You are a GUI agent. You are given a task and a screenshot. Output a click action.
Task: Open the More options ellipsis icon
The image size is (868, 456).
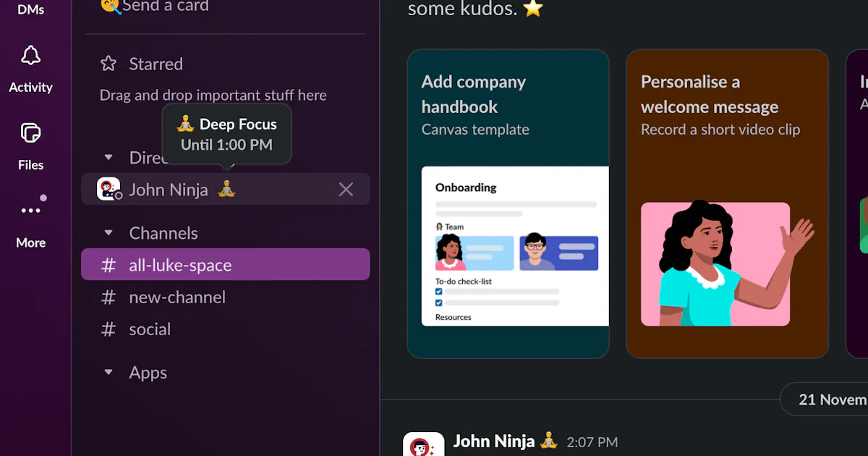[30, 211]
